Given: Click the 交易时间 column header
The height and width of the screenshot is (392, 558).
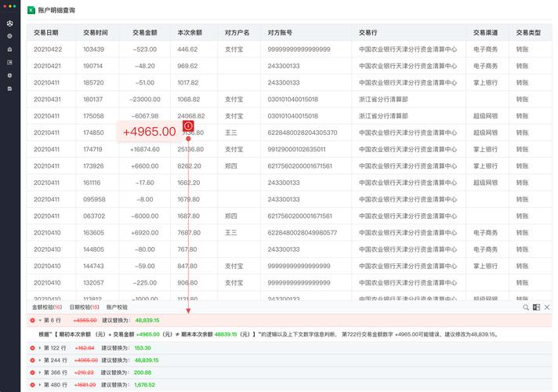Looking at the screenshot, I should pyautogui.click(x=96, y=32).
